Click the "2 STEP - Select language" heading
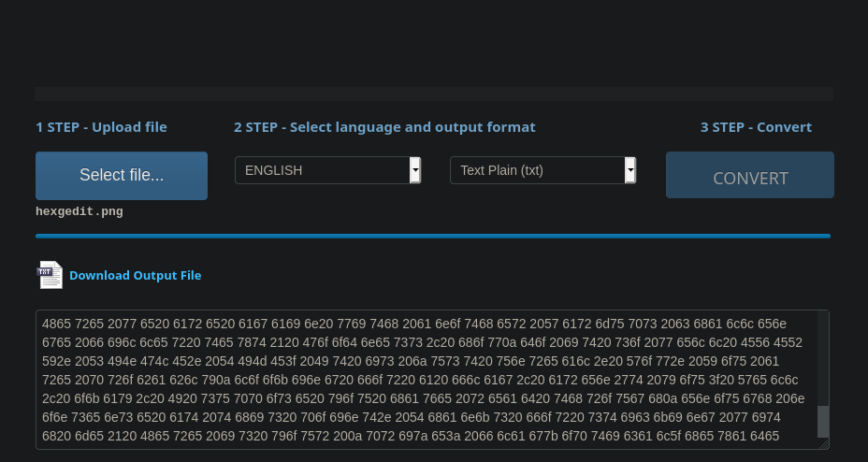Viewport: 868px width, 462px height. click(384, 127)
